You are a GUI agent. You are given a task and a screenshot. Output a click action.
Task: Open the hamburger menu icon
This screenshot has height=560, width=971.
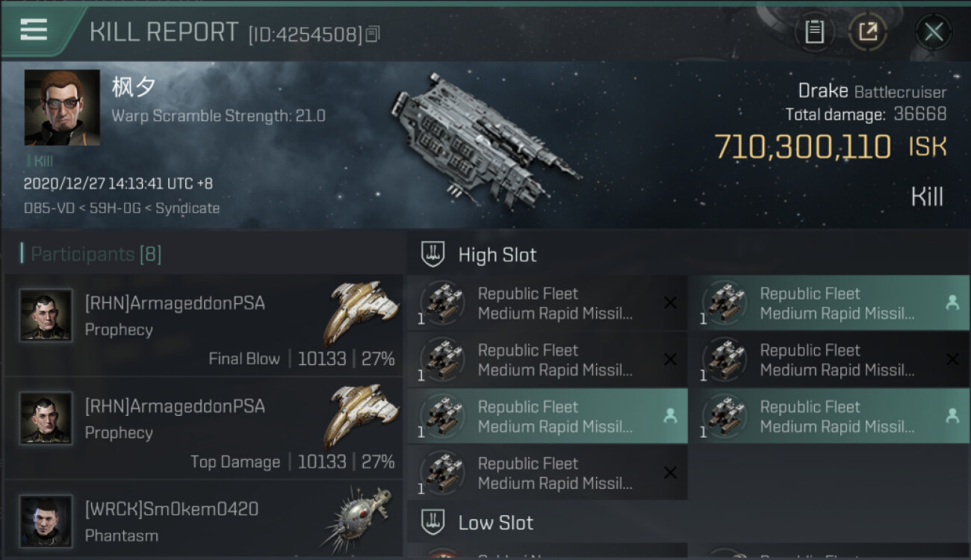(34, 30)
